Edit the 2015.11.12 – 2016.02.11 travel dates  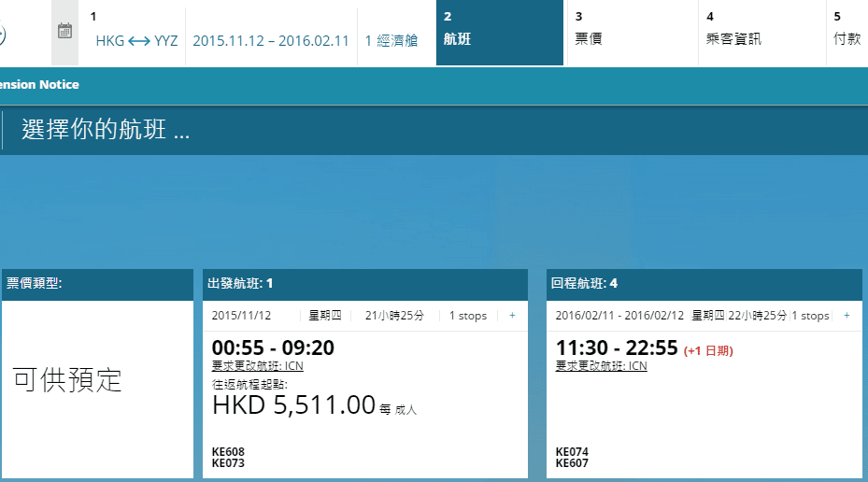270,40
